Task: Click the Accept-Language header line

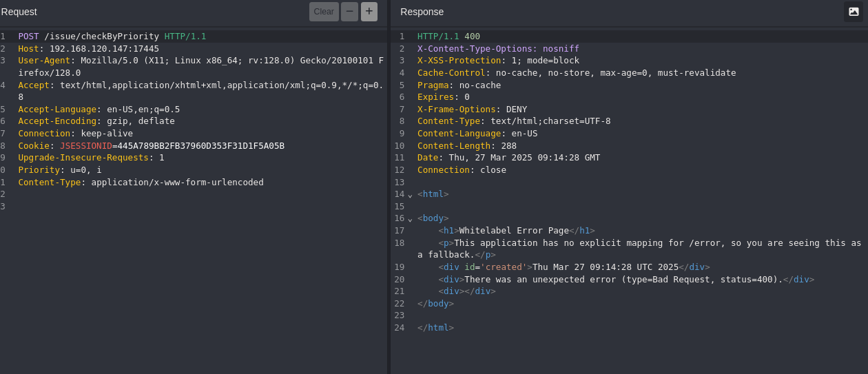Action: (x=99, y=110)
